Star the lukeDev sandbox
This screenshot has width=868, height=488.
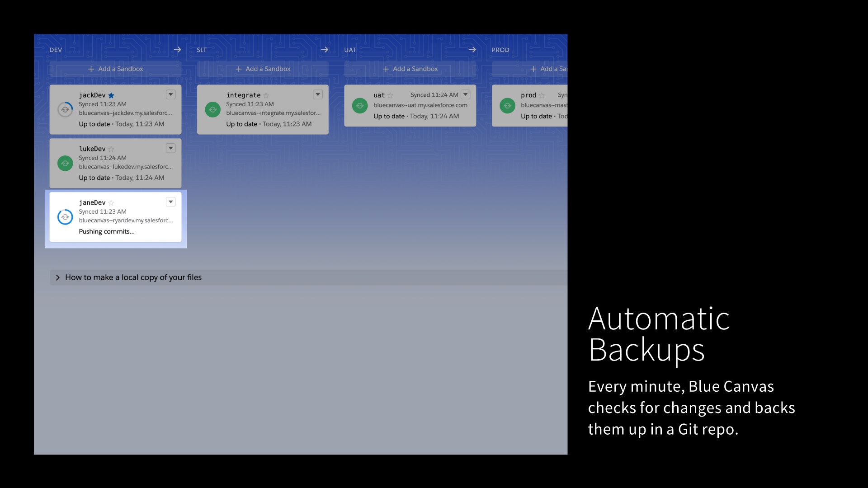[x=111, y=149]
